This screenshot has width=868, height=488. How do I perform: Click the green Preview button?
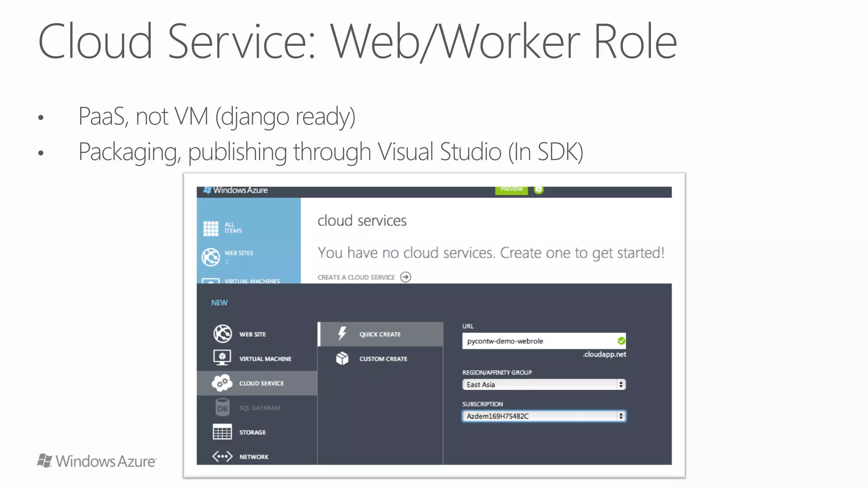511,189
